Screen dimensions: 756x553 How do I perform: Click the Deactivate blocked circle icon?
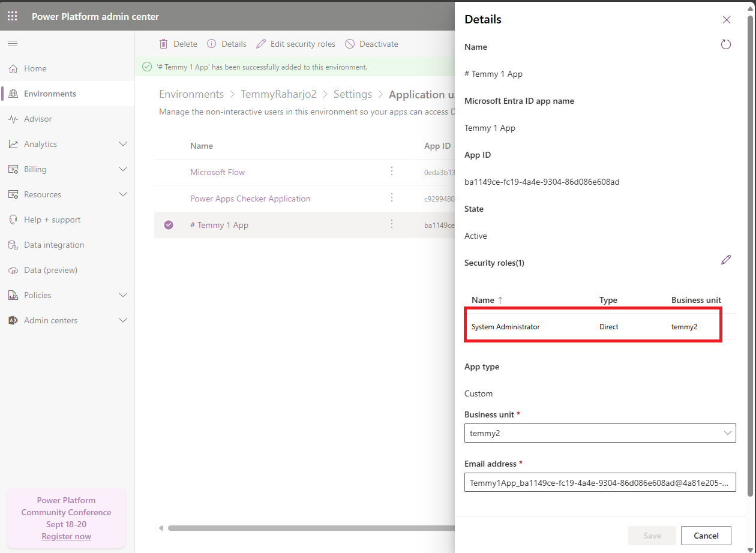click(x=350, y=44)
